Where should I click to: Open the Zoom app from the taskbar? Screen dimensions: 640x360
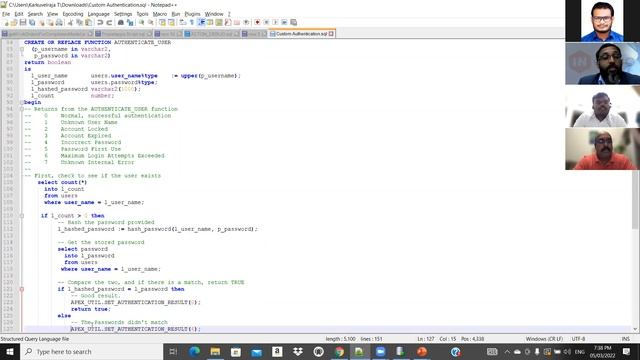click(x=380, y=351)
